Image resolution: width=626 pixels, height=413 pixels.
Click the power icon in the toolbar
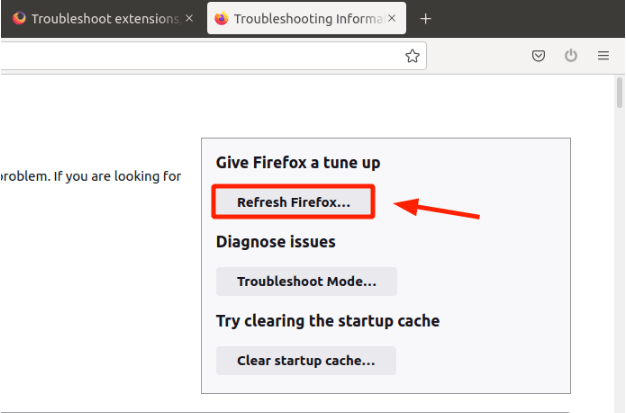(x=571, y=56)
